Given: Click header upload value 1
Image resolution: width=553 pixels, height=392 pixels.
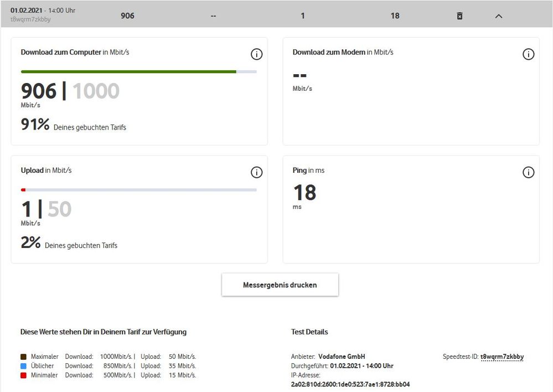Looking at the screenshot, I should point(303,16).
